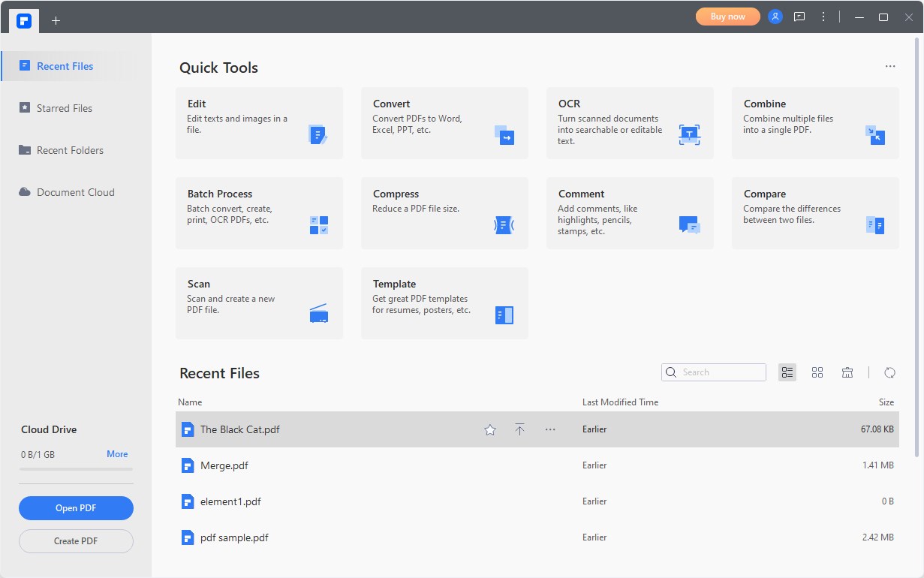The width and height of the screenshot is (924, 578).
Task: Open the Batch Process tool
Action: [259, 213]
